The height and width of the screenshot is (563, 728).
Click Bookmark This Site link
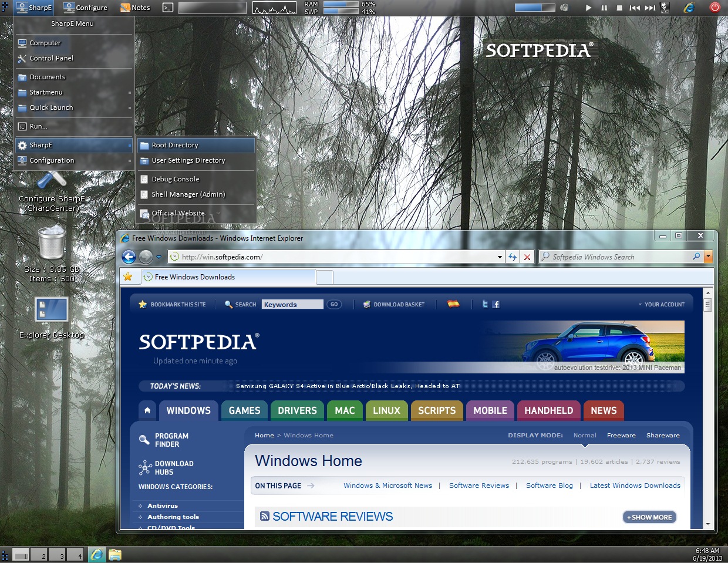172,304
